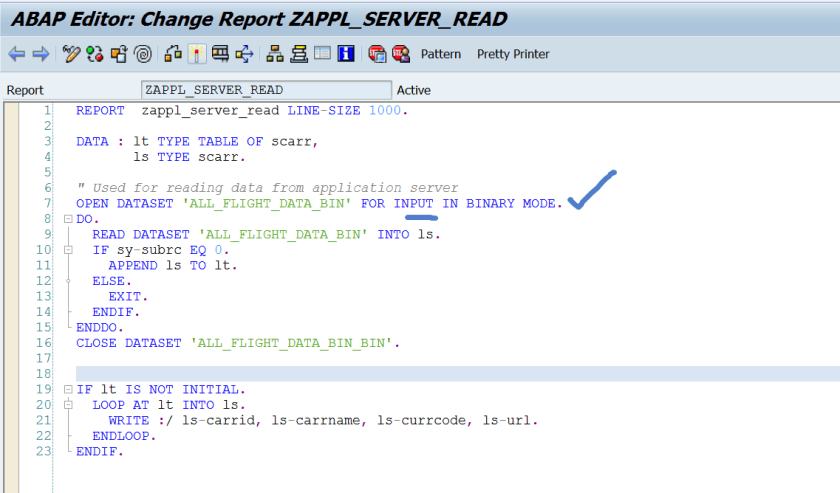Go forward with the right arrow icon
The height and width of the screenshot is (493, 840).
(x=41, y=54)
